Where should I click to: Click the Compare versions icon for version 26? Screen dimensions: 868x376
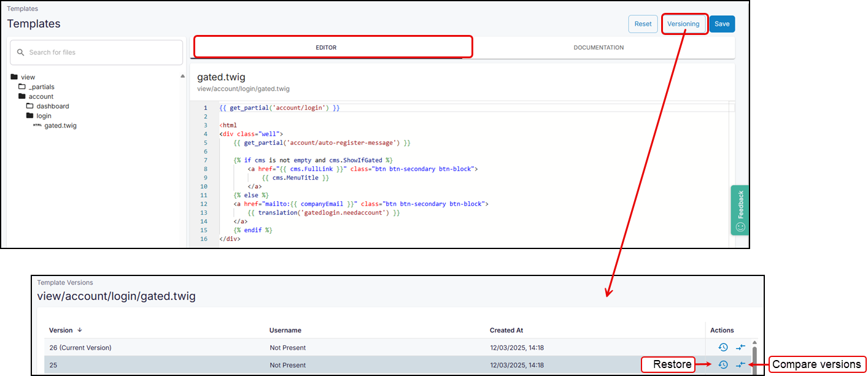click(x=740, y=347)
